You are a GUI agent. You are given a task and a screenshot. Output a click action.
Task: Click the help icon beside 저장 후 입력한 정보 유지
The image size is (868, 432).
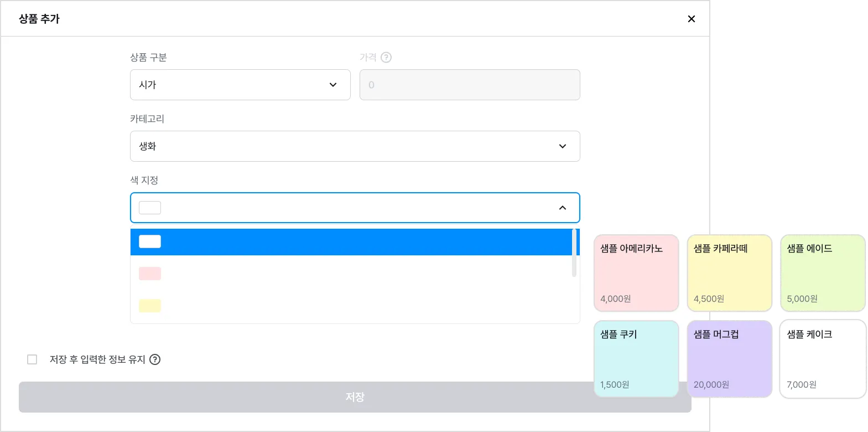pyautogui.click(x=155, y=359)
